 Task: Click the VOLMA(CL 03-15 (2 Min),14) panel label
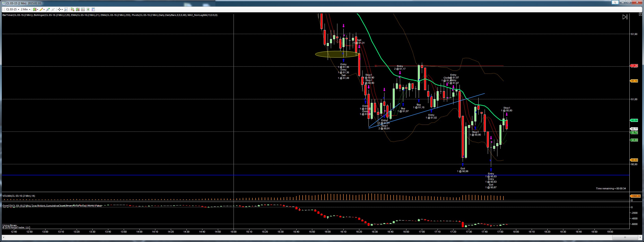(19, 196)
